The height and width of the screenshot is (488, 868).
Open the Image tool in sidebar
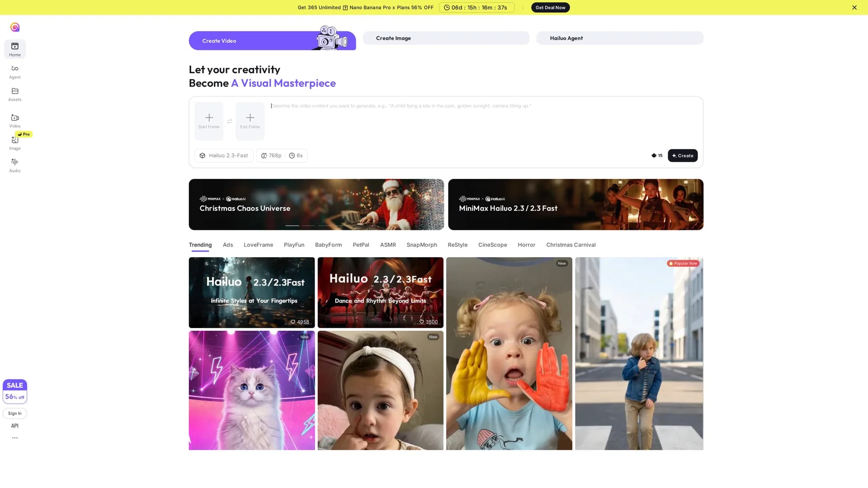pyautogui.click(x=15, y=143)
